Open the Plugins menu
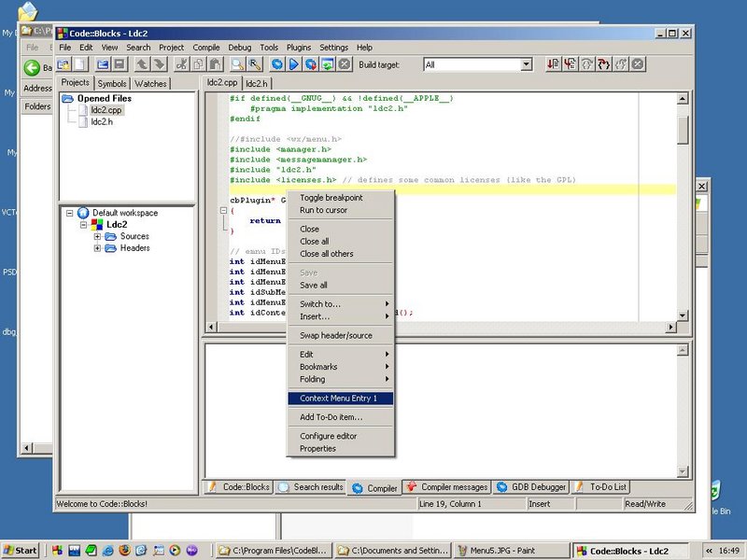Image resolution: width=747 pixels, height=560 pixels. (x=299, y=48)
